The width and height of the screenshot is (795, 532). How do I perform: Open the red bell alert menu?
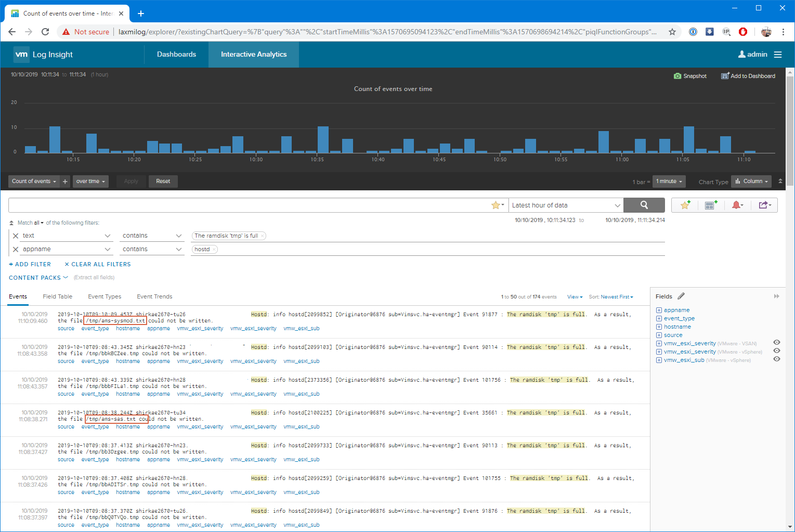tap(737, 205)
